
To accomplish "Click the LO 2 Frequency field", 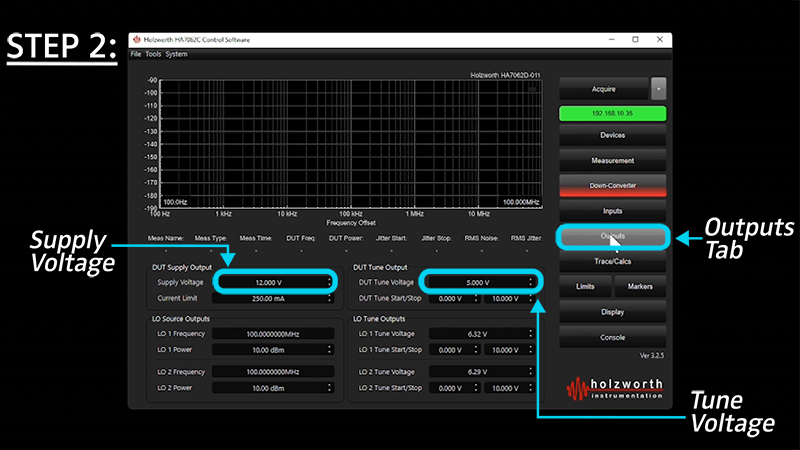I will [273, 372].
